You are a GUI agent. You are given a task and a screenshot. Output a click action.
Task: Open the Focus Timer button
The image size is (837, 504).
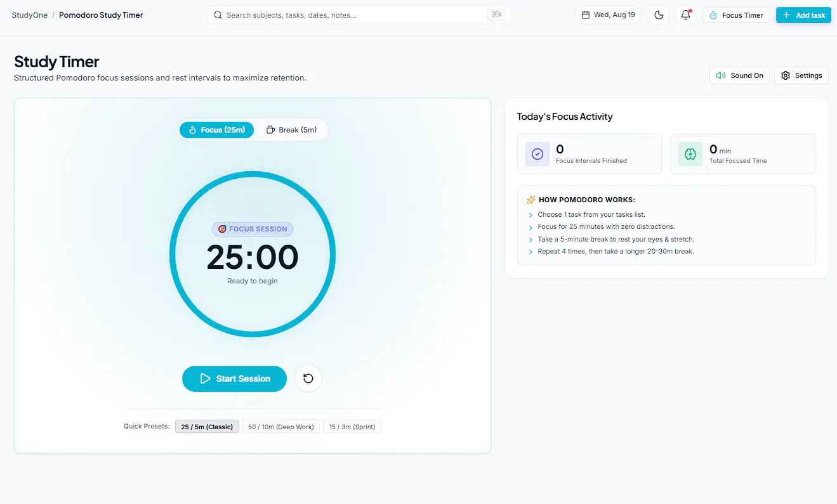coord(736,15)
